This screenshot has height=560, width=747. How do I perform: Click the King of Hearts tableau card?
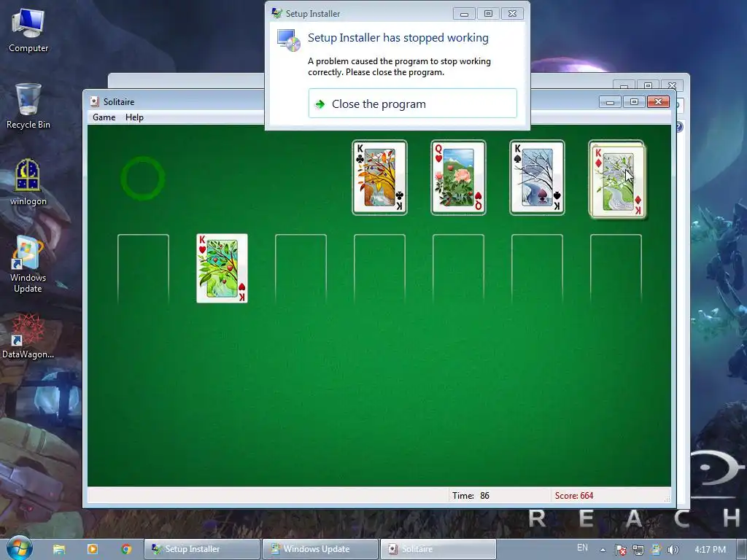[222, 268]
